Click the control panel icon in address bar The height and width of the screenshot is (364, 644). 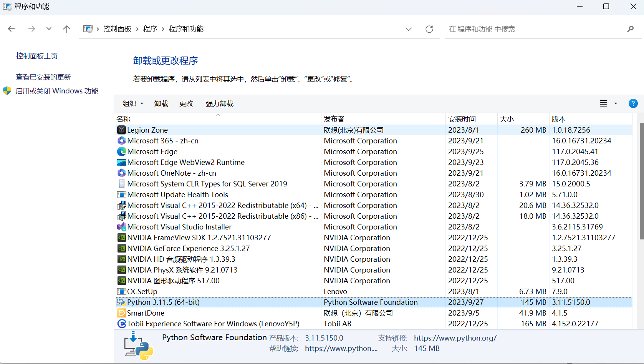[x=88, y=29]
